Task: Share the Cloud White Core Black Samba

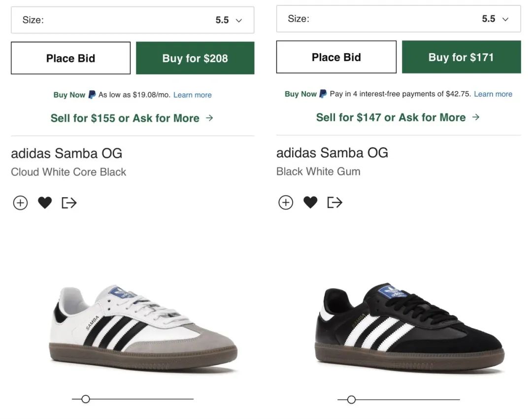Action: [x=69, y=203]
